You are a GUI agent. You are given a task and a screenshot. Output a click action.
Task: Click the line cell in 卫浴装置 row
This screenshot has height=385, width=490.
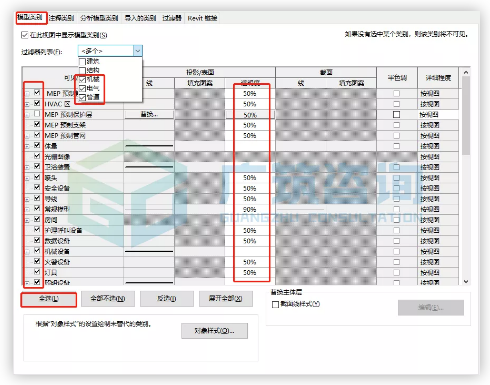click(149, 167)
